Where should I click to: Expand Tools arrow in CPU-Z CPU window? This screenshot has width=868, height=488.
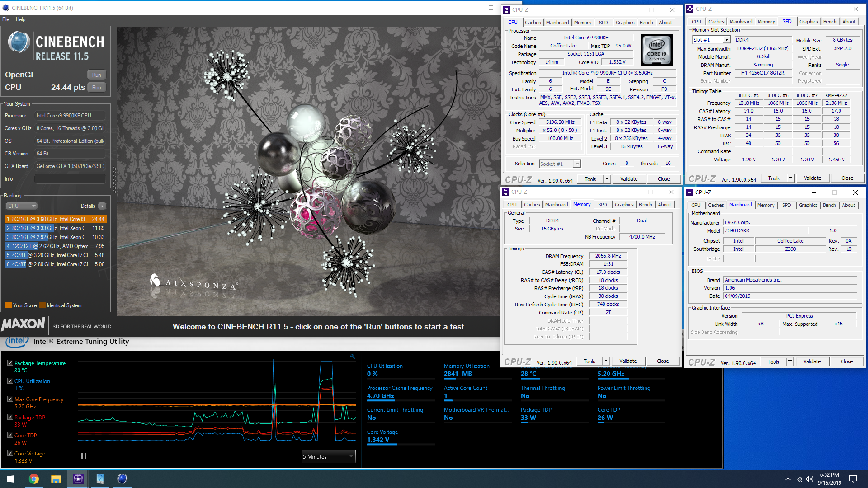click(607, 179)
